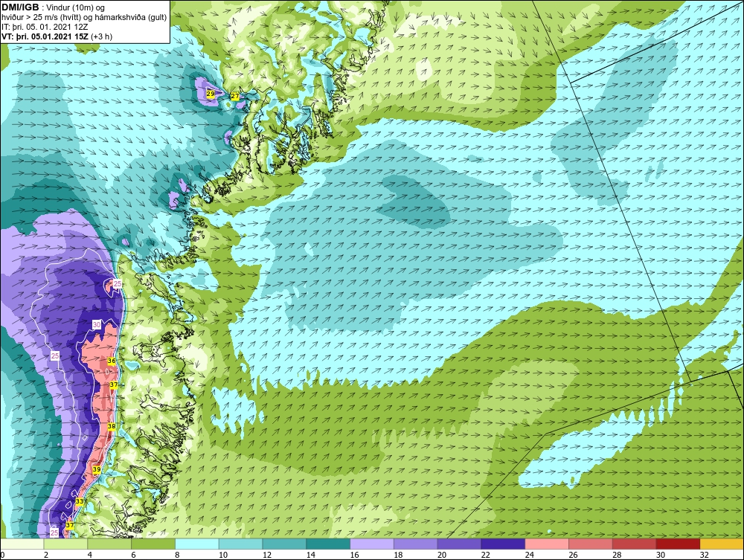Click the legend tick label 8
This screenshot has height=560, width=744.
tap(177, 555)
